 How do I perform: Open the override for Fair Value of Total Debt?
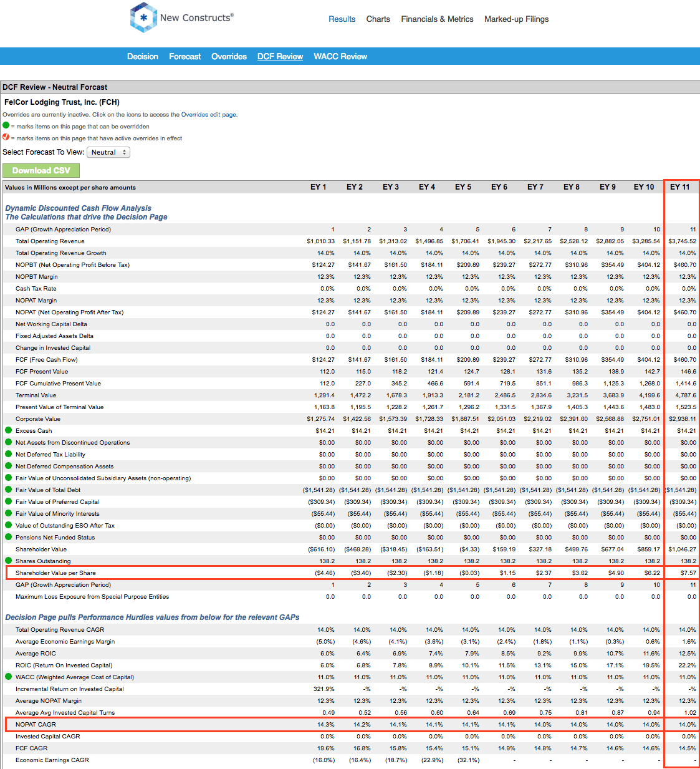click(9, 490)
